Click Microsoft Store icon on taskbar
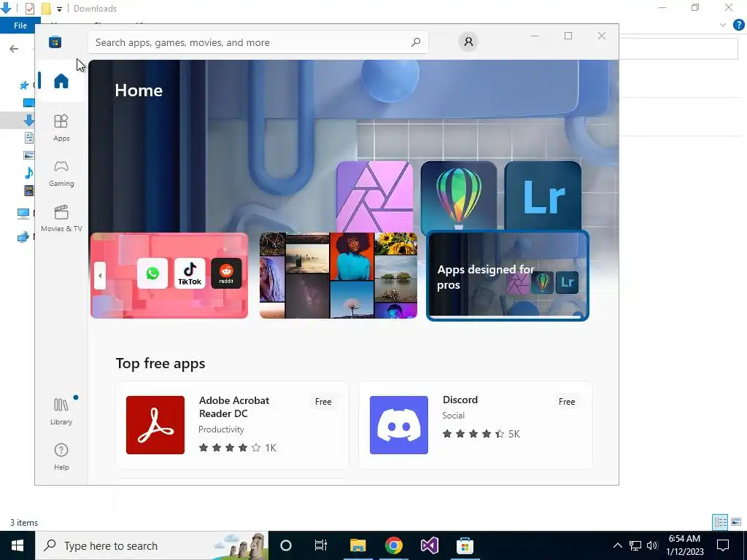747x560 pixels. pyautogui.click(x=465, y=545)
